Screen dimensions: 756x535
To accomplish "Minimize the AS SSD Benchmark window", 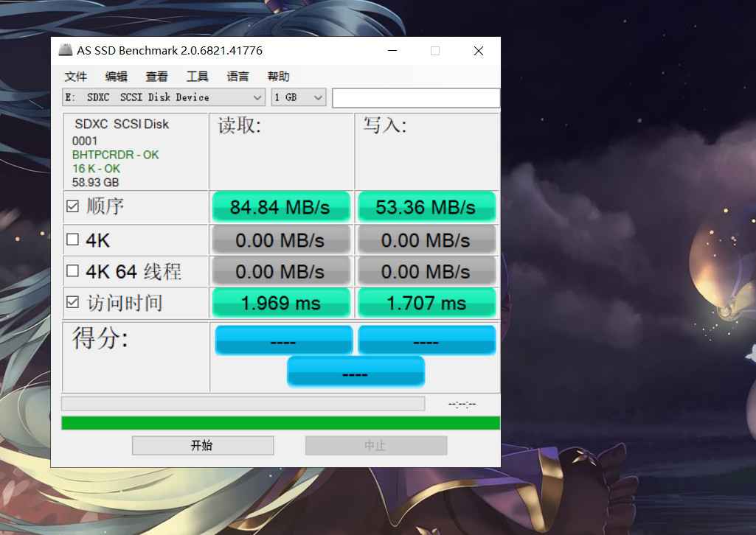I will [391, 51].
